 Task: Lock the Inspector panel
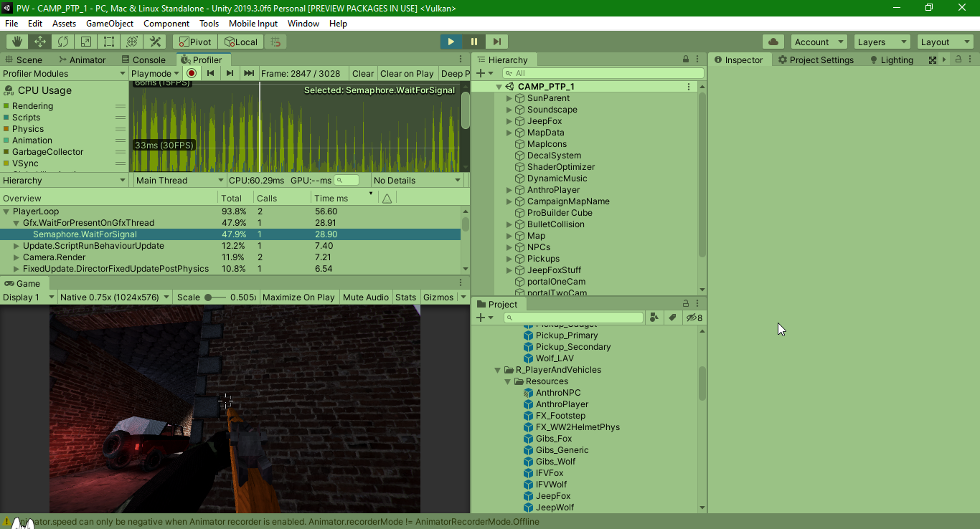coord(958,59)
